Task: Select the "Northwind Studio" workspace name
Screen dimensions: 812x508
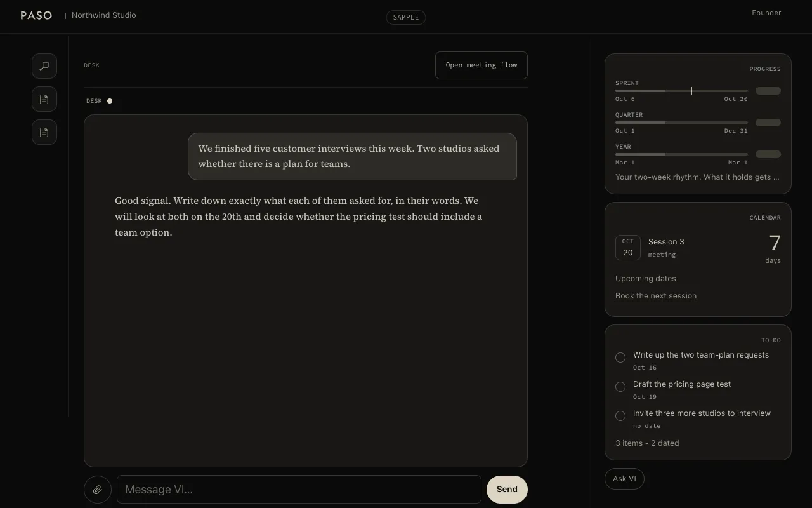Action: tap(104, 15)
